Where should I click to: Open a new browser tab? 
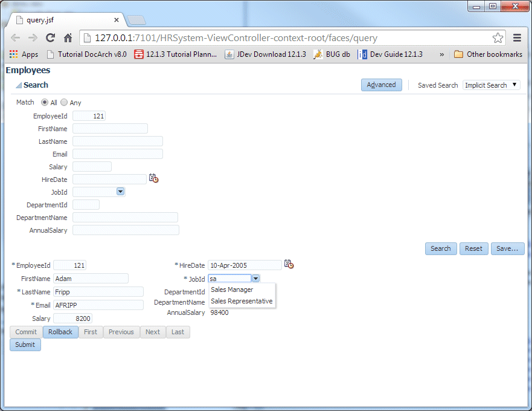pyautogui.click(x=136, y=21)
